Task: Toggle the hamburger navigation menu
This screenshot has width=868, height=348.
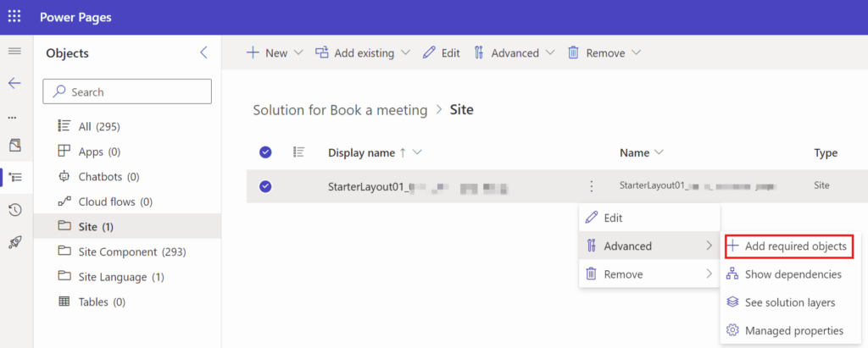Action: [14, 52]
